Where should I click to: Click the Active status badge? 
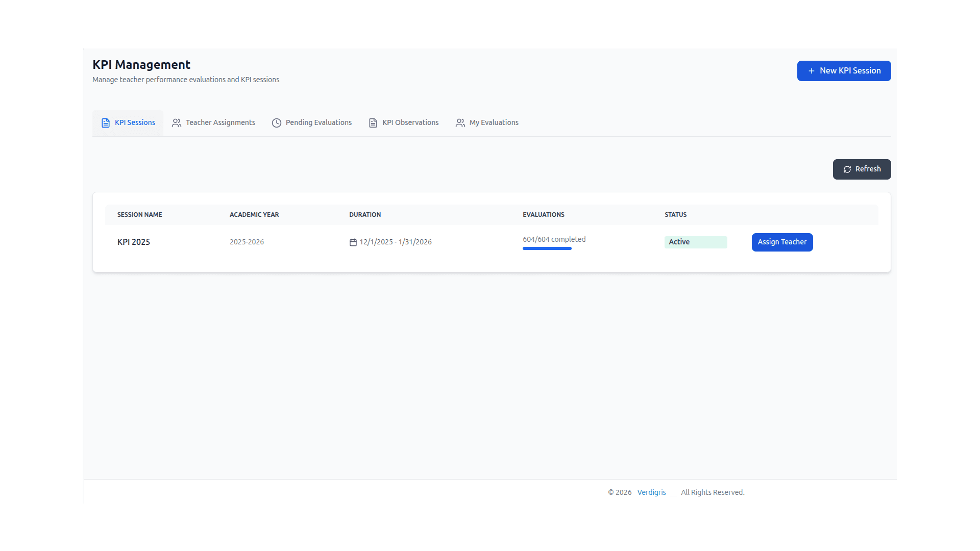pyautogui.click(x=695, y=242)
